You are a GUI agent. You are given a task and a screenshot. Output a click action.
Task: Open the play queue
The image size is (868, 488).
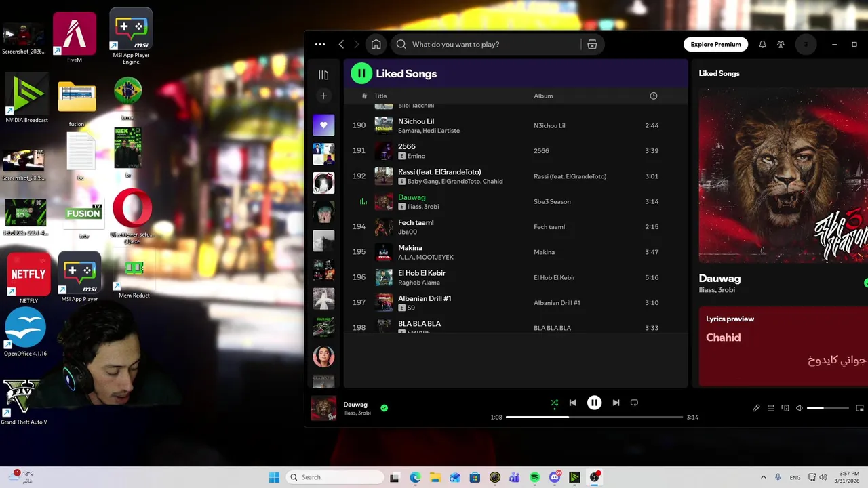coord(770,408)
